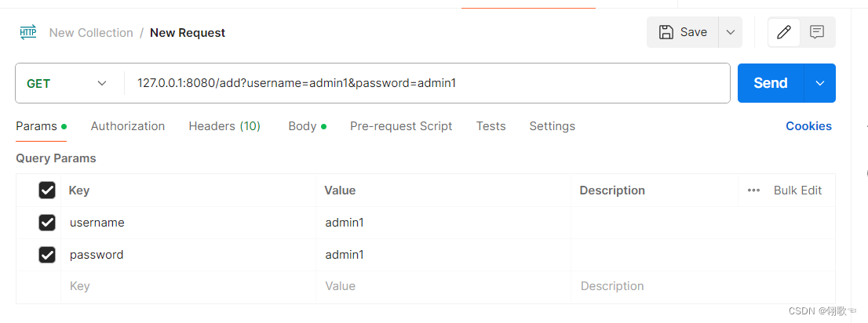The image size is (868, 323).
Task: Disable the password parameter checkbox
Action: tap(47, 255)
